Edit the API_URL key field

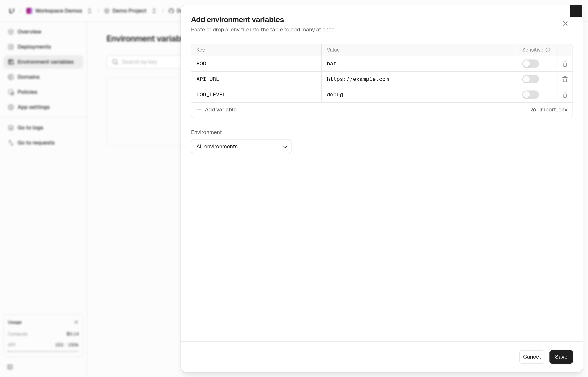pyautogui.click(x=256, y=79)
